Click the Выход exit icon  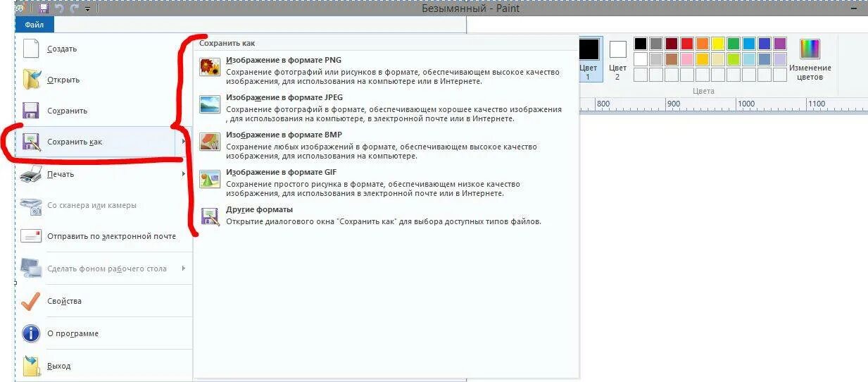pos(31,366)
